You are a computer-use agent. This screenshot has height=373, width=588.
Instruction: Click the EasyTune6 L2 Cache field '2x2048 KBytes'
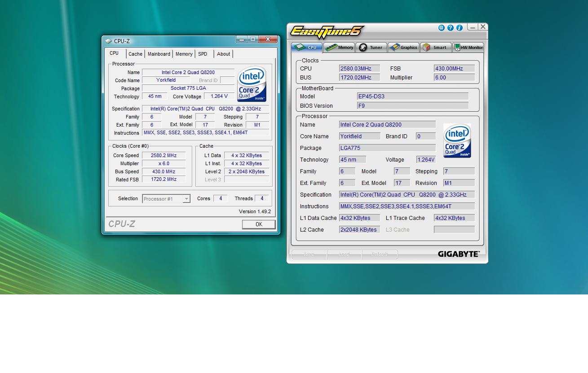[359, 230]
